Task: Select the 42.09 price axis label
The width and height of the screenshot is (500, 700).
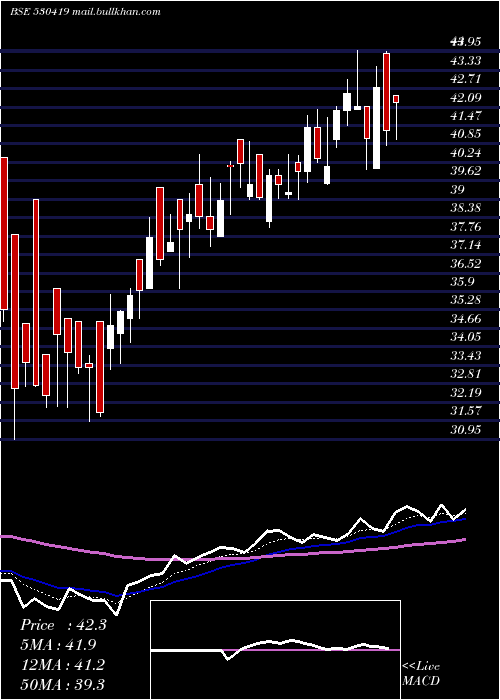Action: (466, 97)
